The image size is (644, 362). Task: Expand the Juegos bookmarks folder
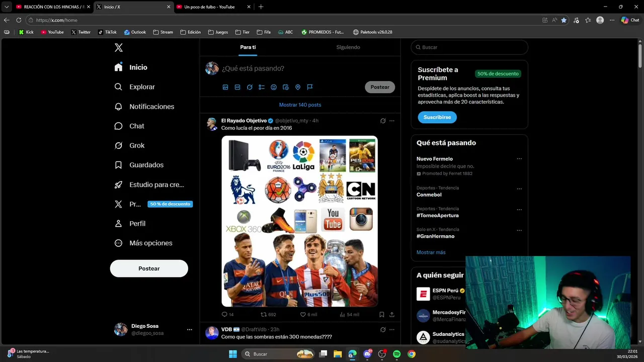click(217, 32)
